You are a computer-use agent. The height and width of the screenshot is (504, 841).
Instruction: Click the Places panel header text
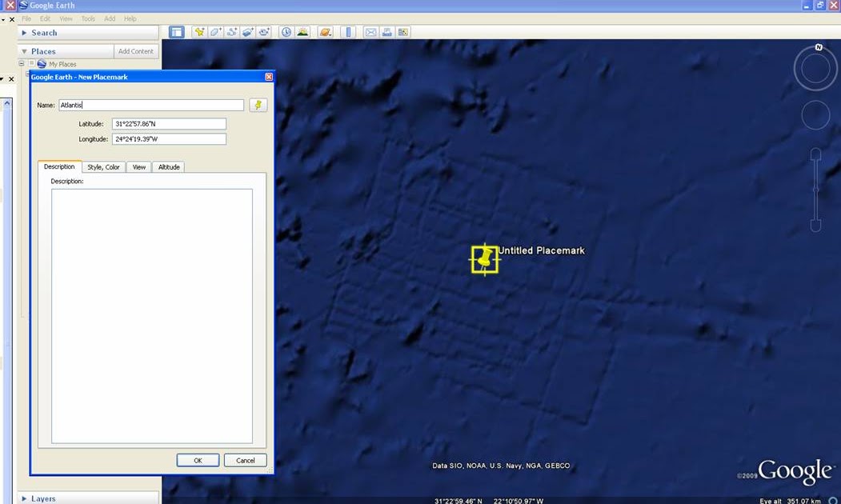point(43,51)
